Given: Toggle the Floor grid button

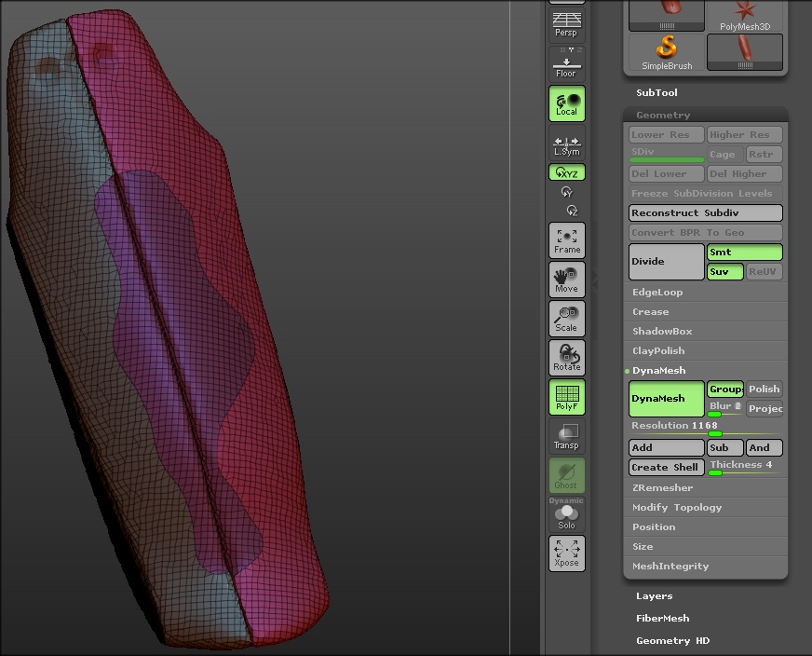Looking at the screenshot, I should coord(566,64).
